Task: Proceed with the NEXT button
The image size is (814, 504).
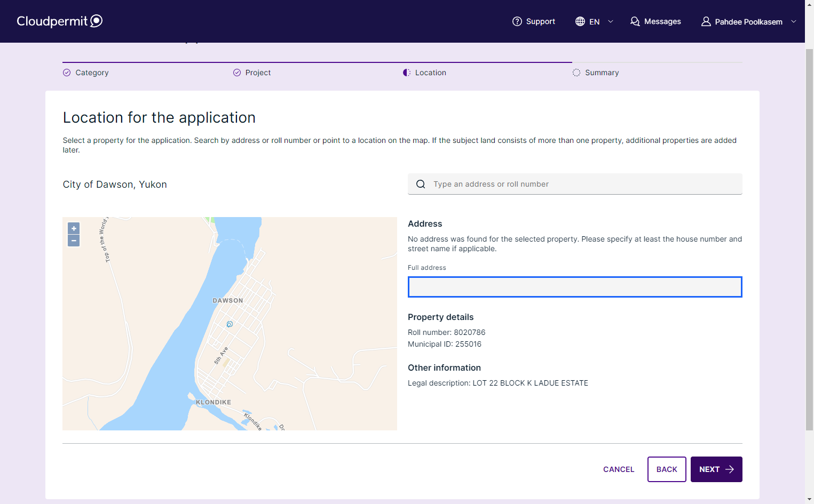Action: (716, 469)
